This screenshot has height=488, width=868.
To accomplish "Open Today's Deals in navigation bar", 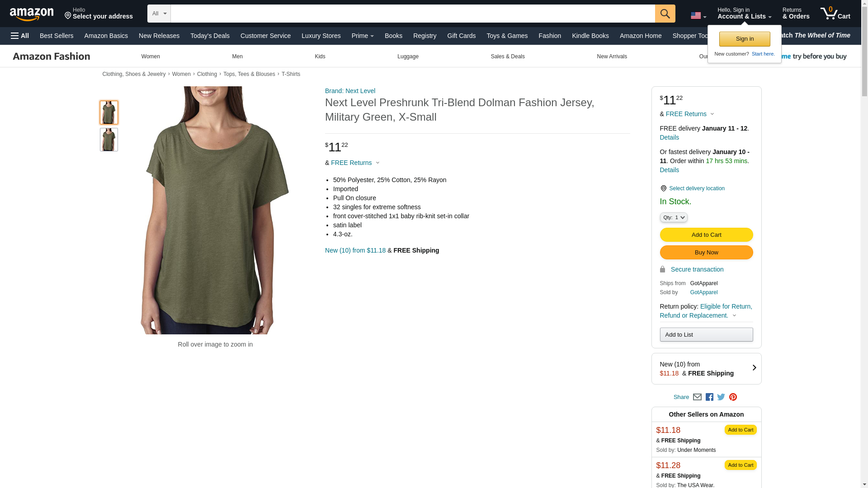I will click(210, 36).
